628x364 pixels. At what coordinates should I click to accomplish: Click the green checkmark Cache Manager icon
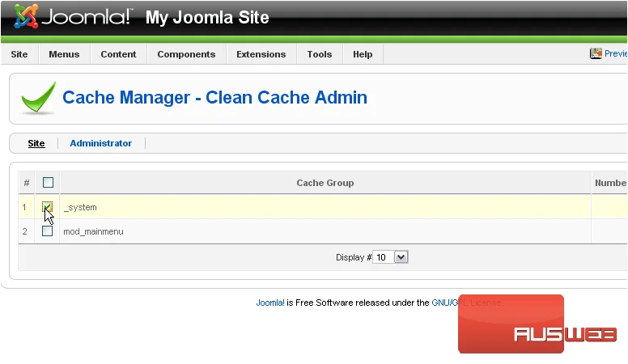tap(39, 98)
